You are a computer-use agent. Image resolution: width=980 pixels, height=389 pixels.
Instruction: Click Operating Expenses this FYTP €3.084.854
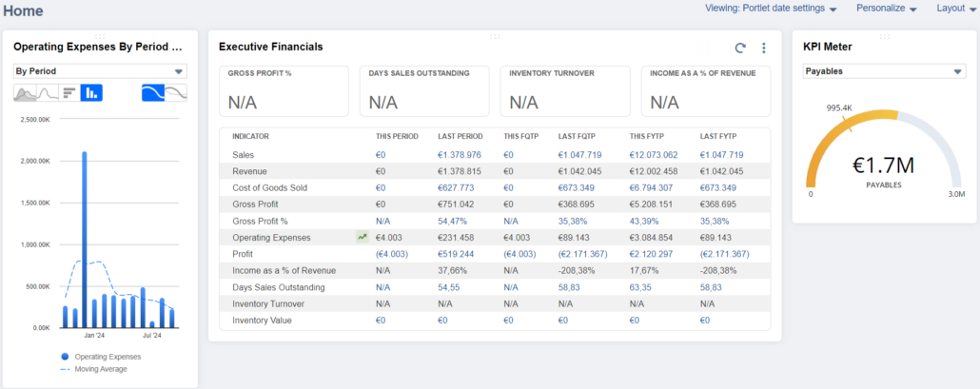pyautogui.click(x=651, y=237)
